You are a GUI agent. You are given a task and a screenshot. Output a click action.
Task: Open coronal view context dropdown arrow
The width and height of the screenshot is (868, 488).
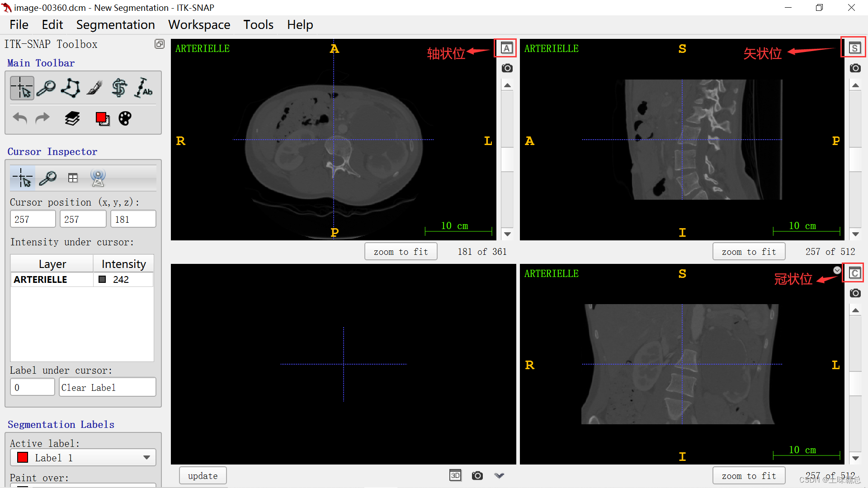click(x=837, y=270)
